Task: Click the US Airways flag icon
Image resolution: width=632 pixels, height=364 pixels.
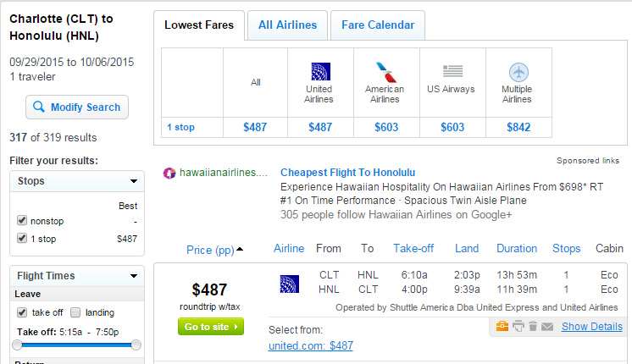Action: (452, 71)
